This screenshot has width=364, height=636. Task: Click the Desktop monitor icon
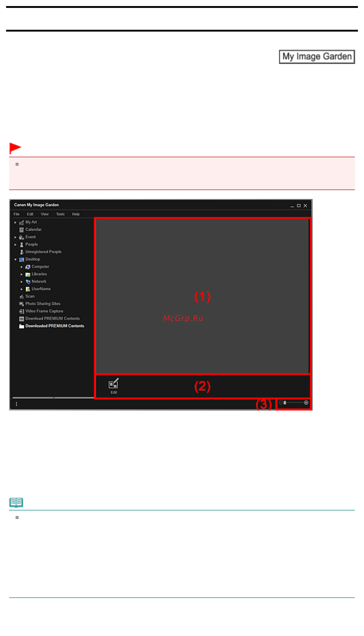pos(21,259)
